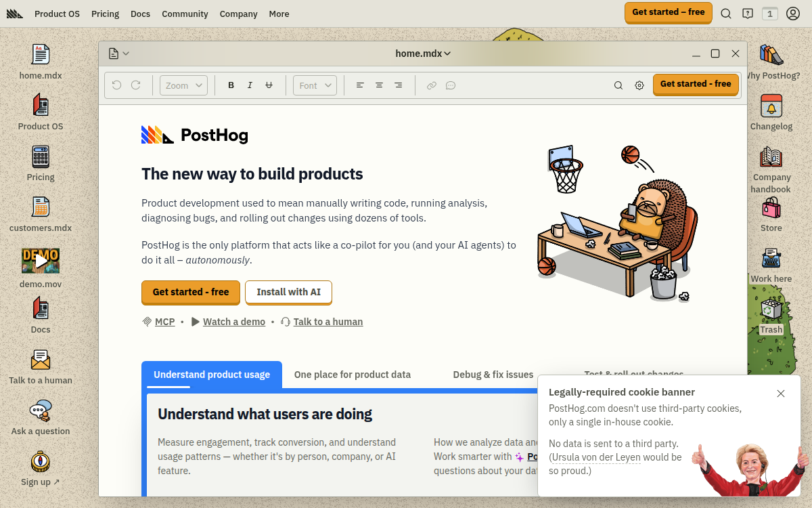The image size is (812, 508).
Task: Switch to Debug & fix issues tab
Action: (493, 375)
